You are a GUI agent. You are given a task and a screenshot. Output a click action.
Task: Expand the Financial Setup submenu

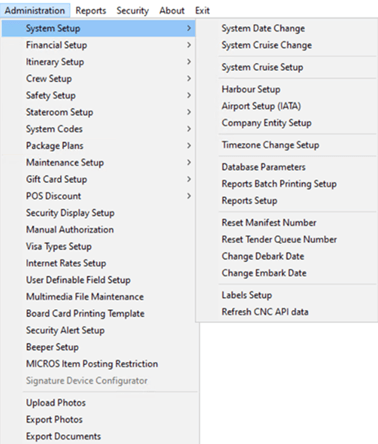(x=99, y=45)
